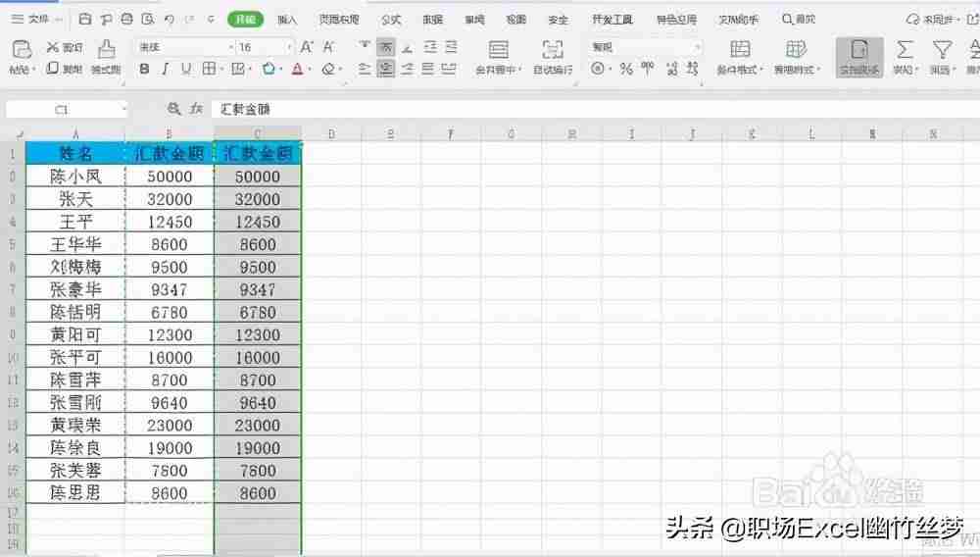Toggle Italic formatting
The width and height of the screenshot is (980, 557).
coord(165,69)
